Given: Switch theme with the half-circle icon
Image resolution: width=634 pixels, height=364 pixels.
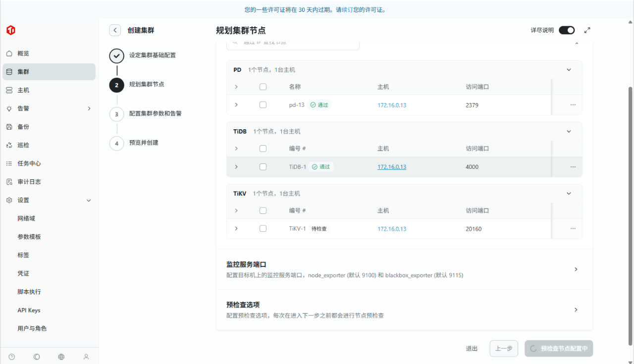Looking at the screenshot, I should point(37,357).
